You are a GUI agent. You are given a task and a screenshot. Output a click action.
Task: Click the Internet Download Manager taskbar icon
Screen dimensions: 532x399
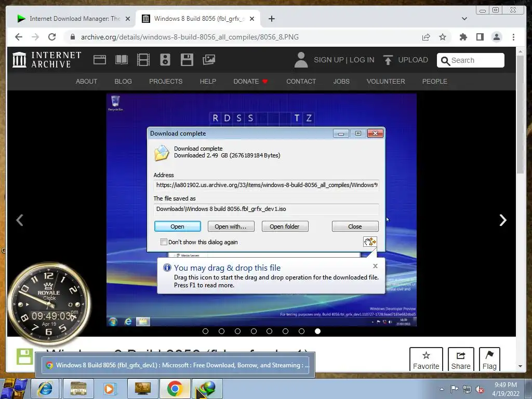click(207, 389)
